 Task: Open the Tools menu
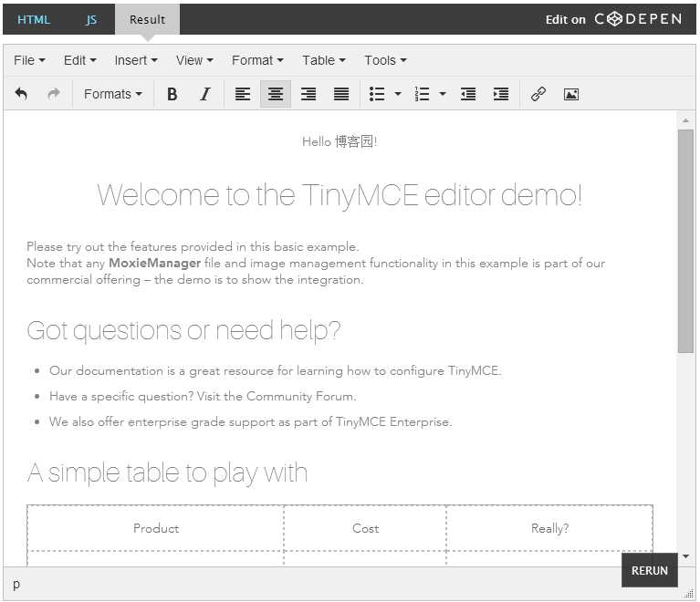(x=385, y=60)
